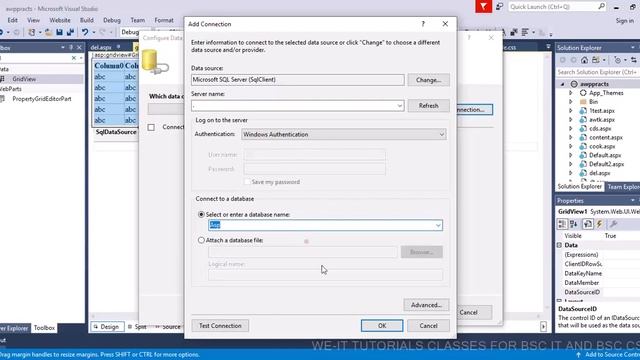Open the View menu
The width and height of the screenshot is (640, 360).
coord(33,20)
